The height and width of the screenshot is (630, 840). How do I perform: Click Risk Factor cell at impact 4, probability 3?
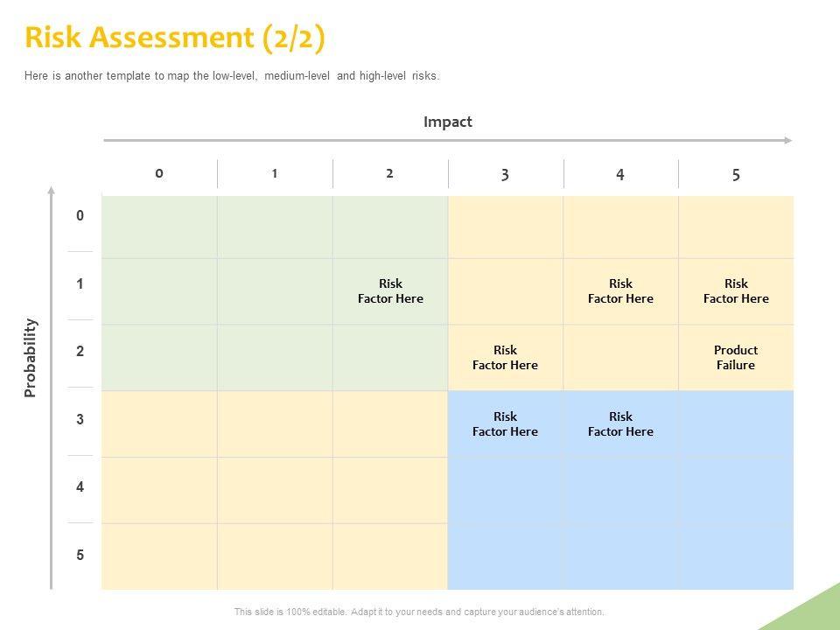coord(620,424)
